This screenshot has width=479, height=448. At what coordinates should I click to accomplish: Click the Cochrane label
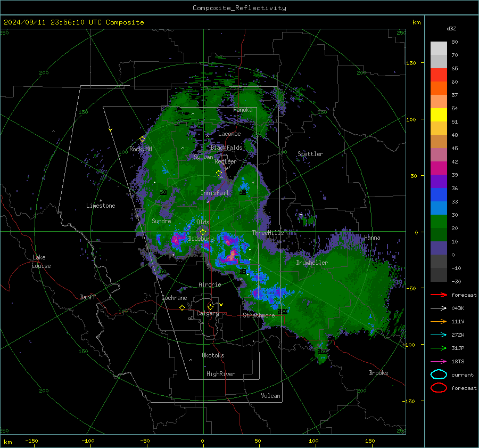tap(174, 298)
